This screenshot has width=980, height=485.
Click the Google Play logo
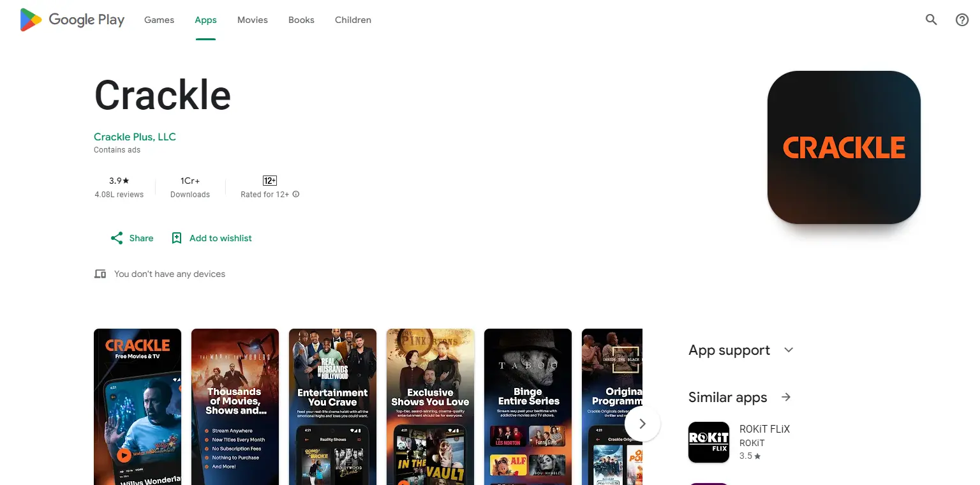click(x=72, y=20)
